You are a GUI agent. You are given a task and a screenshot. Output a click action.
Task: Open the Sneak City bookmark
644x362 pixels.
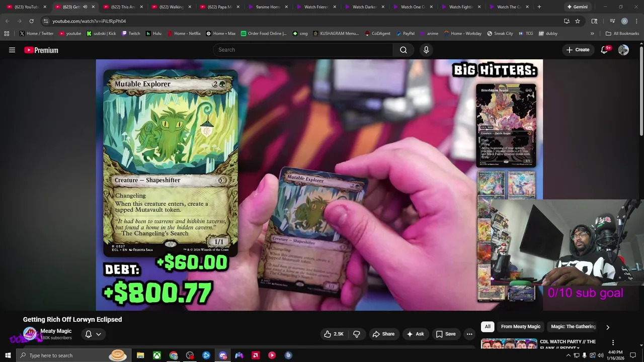(x=500, y=33)
